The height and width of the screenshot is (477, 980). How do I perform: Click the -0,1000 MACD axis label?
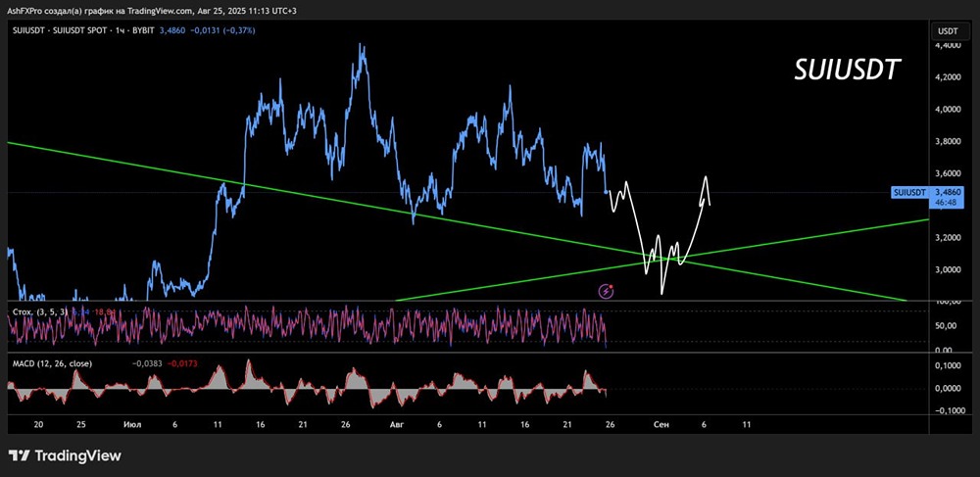click(951, 410)
